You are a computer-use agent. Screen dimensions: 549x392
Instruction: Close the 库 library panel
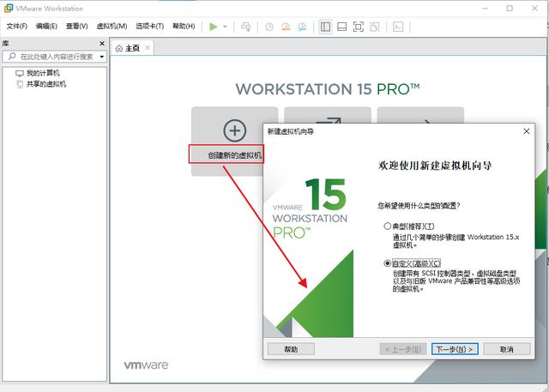(102, 44)
